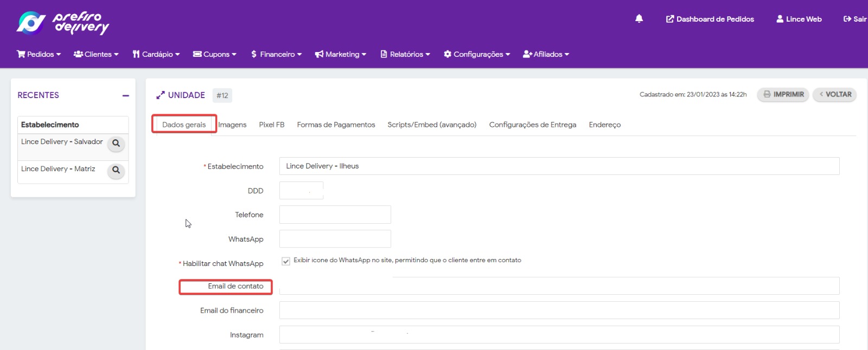Viewport: 868px width, 350px height.
Task: Open the Financeiro dropdown menu
Action: point(276,54)
